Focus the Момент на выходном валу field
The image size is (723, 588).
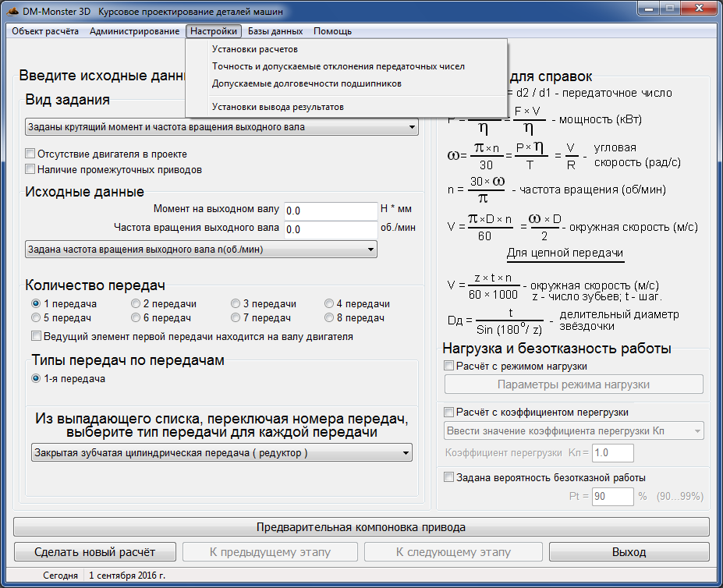point(331,211)
